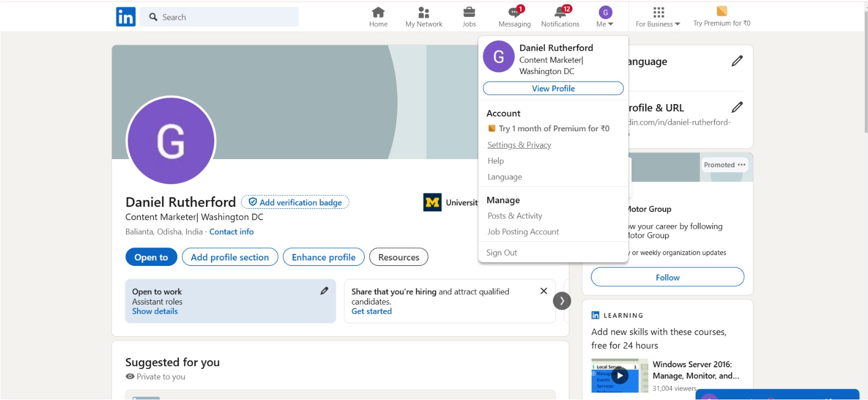Image resolution: width=868 pixels, height=400 pixels.
Task: Edit Open to work card pencil
Action: point(324,291)
